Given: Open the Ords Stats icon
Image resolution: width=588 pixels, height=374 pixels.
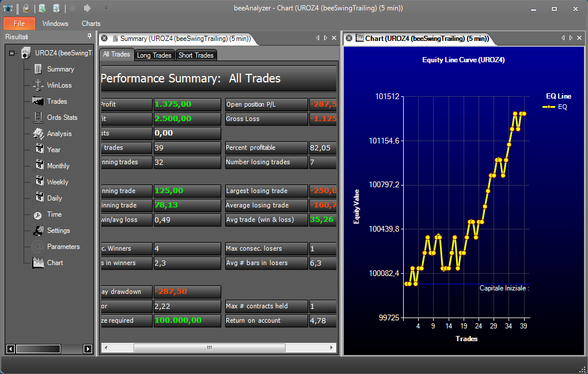Looking at the screenshot, I should tap(38, 118).
